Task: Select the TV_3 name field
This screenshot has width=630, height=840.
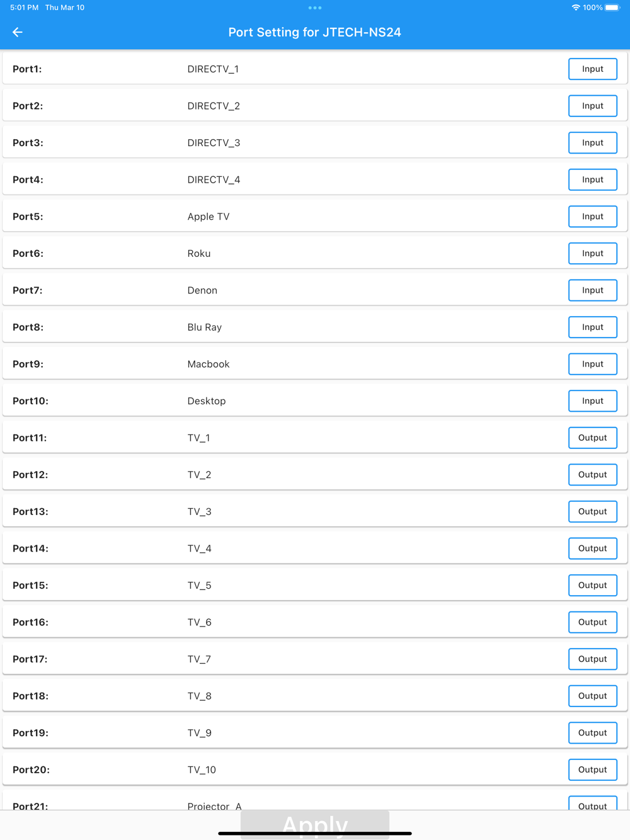Action: click(x=199, y=511)
